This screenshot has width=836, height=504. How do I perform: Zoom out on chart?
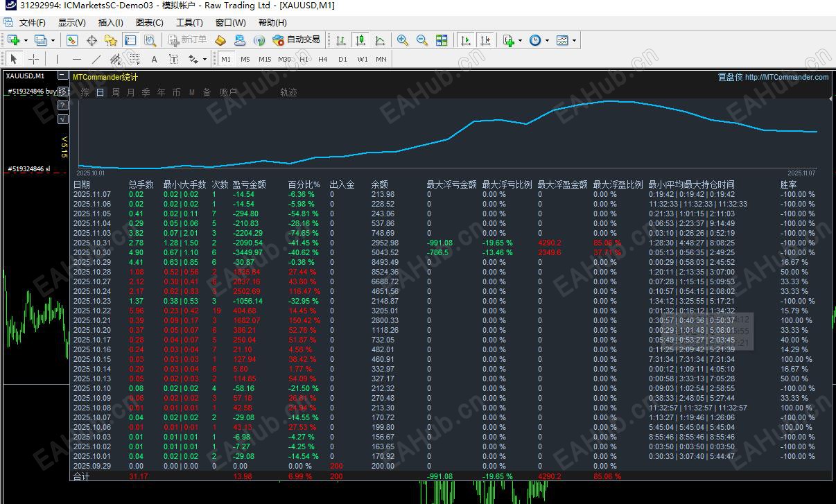[x=422, y=40]
